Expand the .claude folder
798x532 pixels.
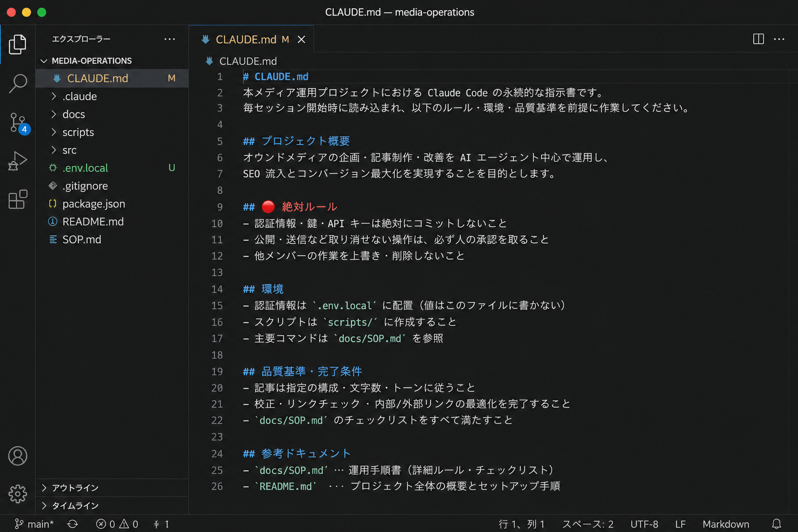(112, 96)
